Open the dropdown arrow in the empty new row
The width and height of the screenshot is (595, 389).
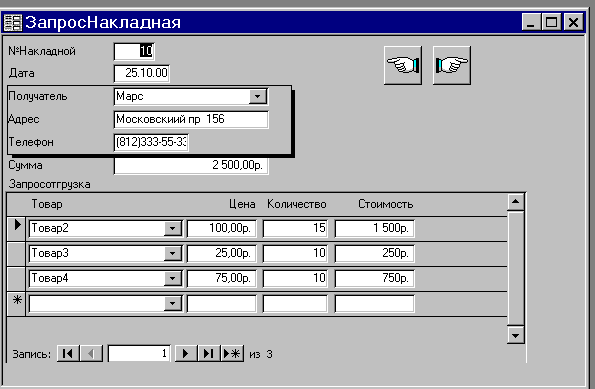tap(173, 304)
